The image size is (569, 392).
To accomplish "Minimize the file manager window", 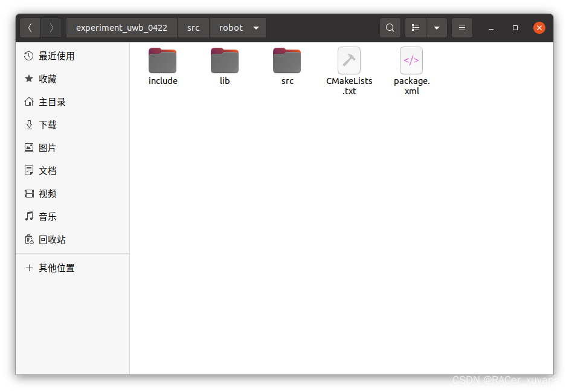I will pyautogui.click(x=491, y=28).
